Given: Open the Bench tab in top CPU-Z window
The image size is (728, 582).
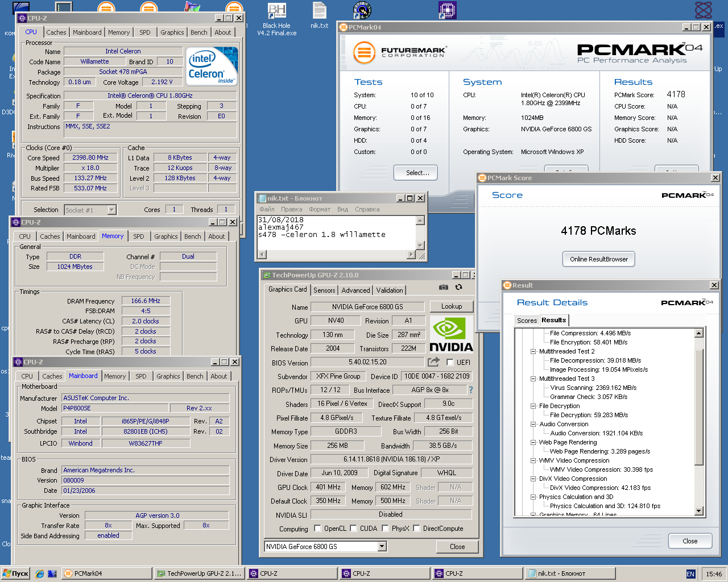Looking at the screenshot, I should 199,32.
